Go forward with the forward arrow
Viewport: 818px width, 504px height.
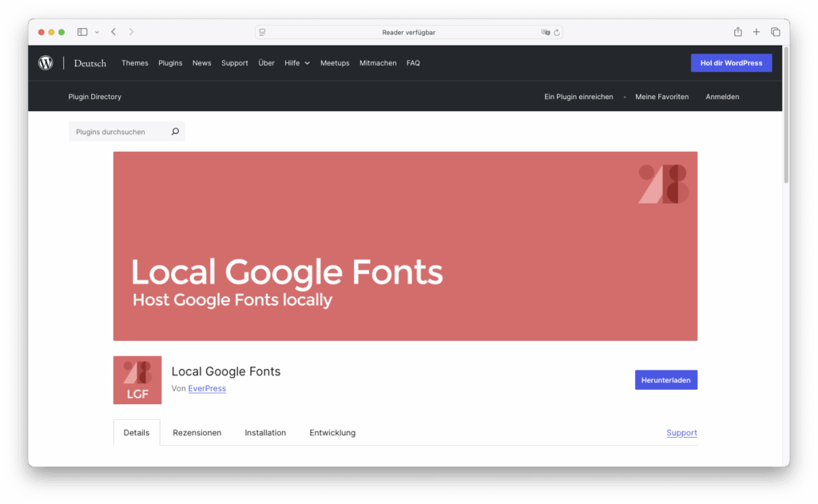[x=132, y=32]
